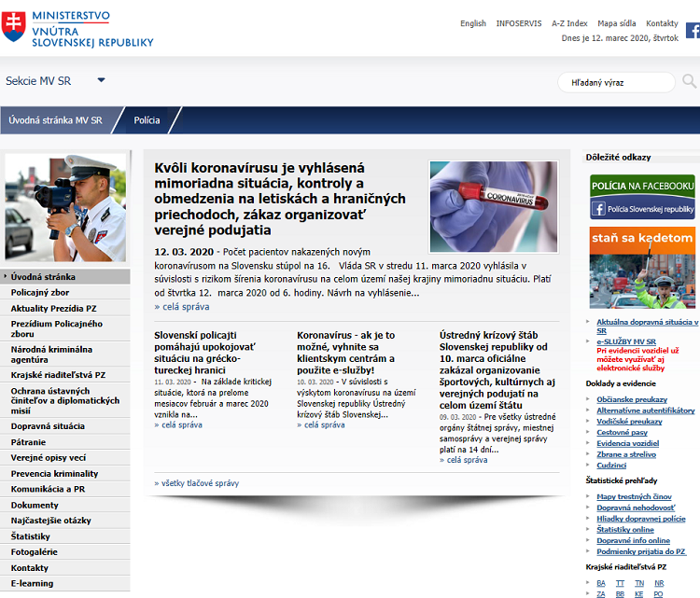Go to Úvodná stránka MV SR breadcrumb
This screenshot has width=700, height=598.
point(55,120)
